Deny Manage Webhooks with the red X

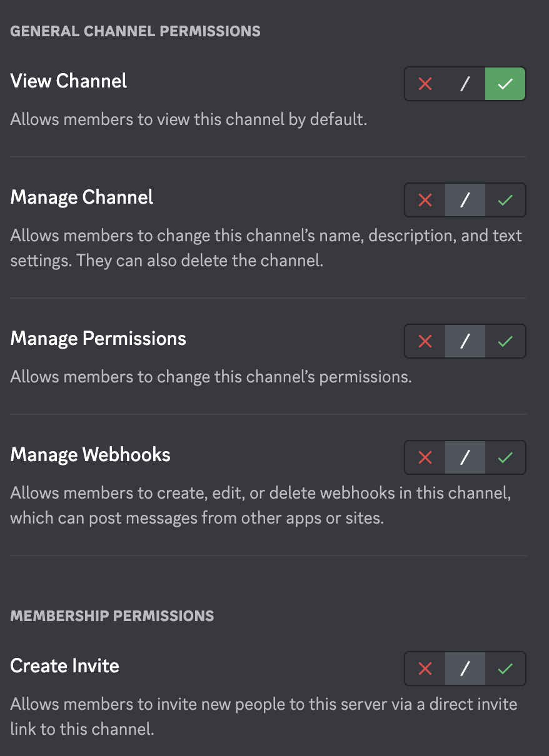425,457
